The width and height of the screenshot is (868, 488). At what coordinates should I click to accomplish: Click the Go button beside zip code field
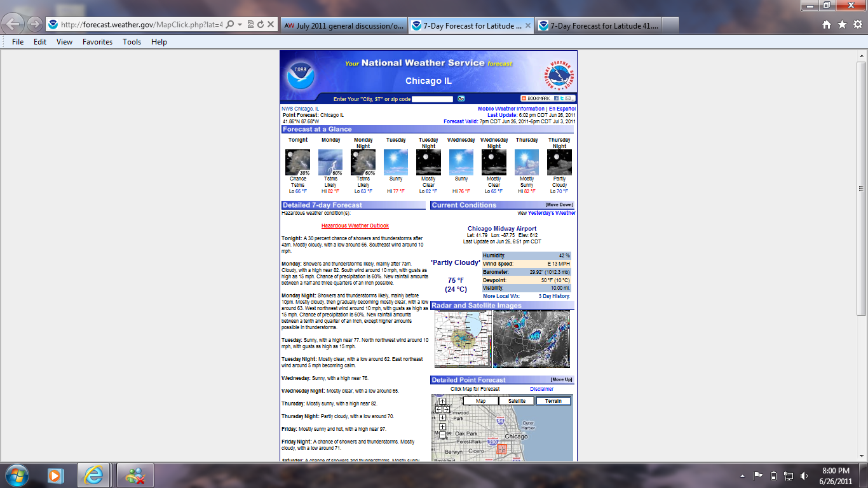pyautogui.click(x=461, y=98)
